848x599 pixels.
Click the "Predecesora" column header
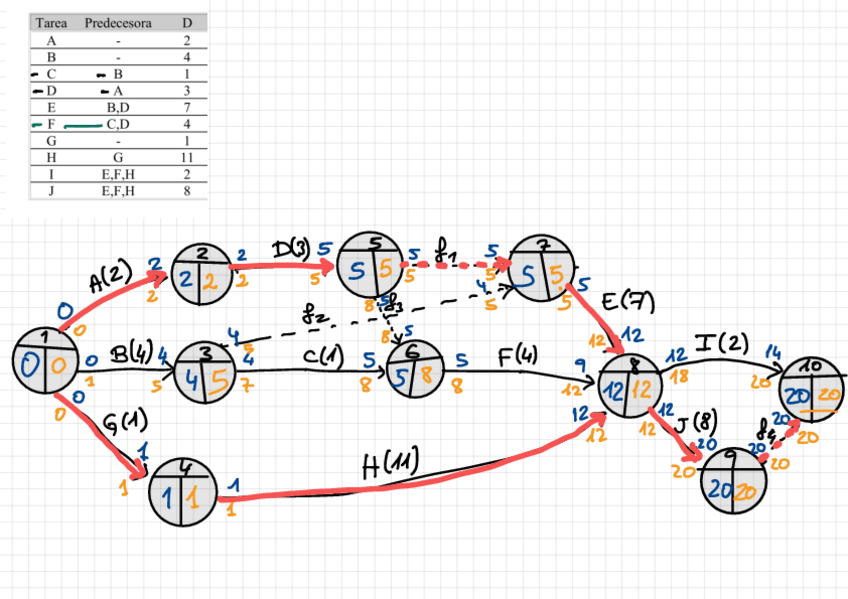[118, 23]
